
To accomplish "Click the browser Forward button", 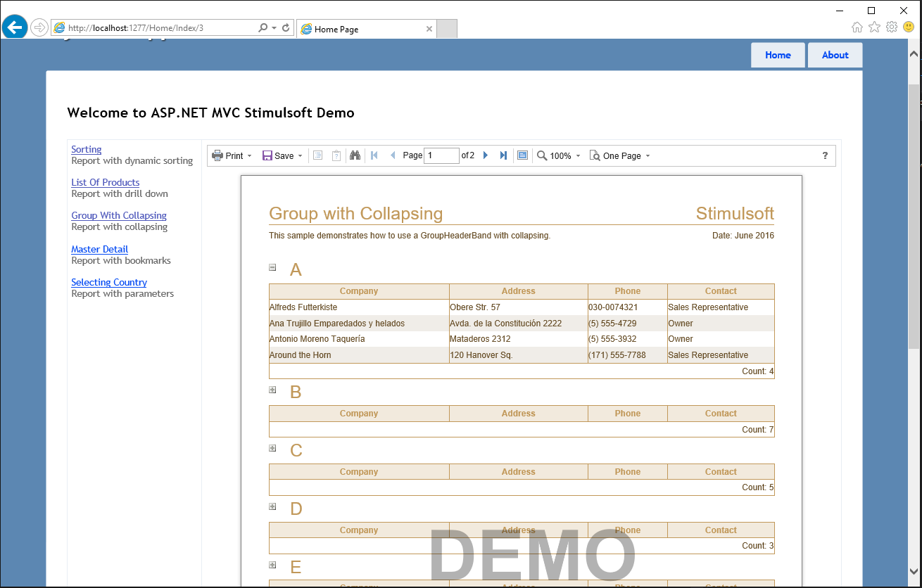I will point(39,27).
